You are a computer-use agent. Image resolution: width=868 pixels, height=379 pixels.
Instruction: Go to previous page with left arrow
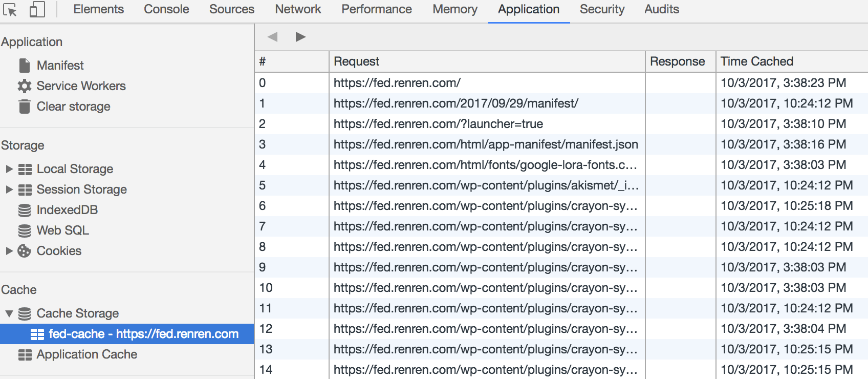(x=273, y=37)
